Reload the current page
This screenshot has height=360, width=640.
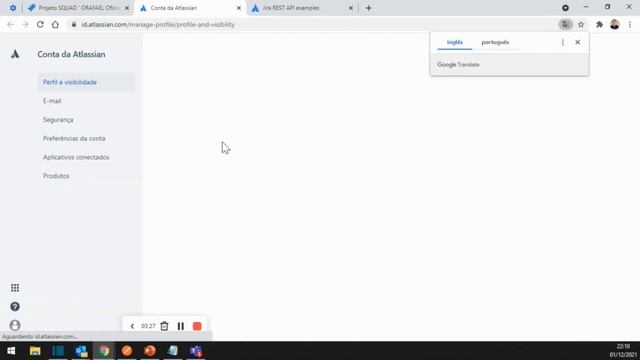(x=40, y=24)
